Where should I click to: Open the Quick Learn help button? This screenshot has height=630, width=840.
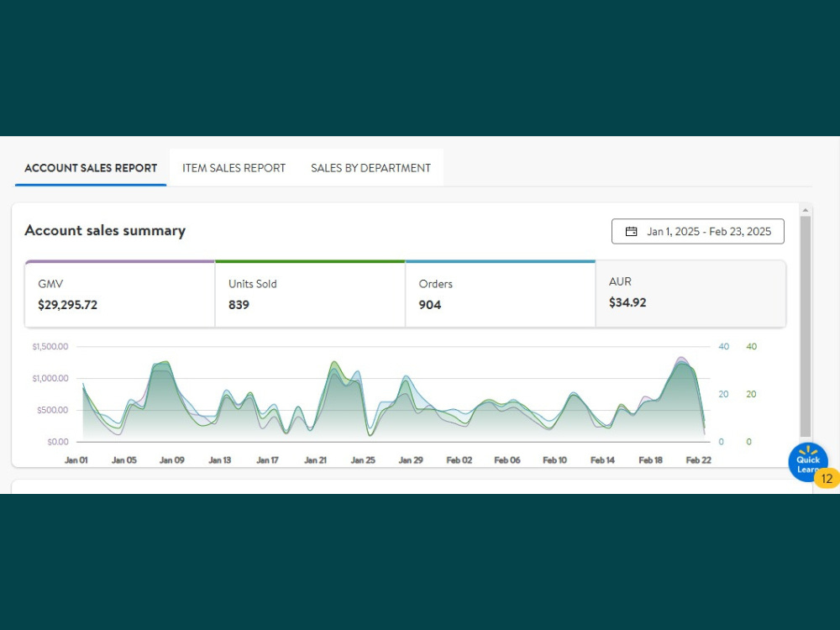click(x=807, y=462)
